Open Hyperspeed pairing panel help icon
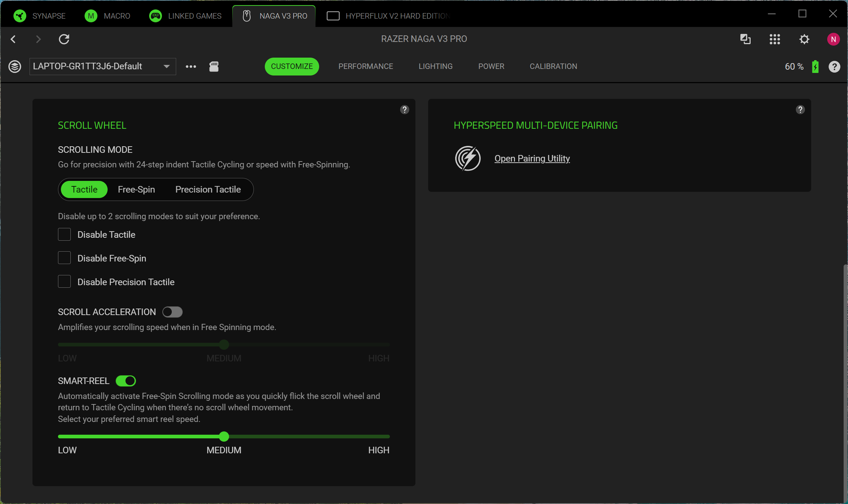Viewport: 848px width, 504px height. 800,110
